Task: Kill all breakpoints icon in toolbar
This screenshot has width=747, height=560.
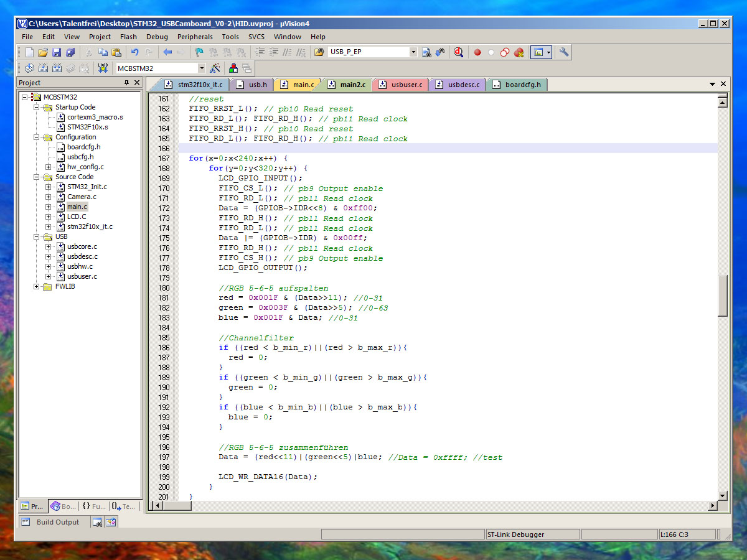Action: [519, 53]
